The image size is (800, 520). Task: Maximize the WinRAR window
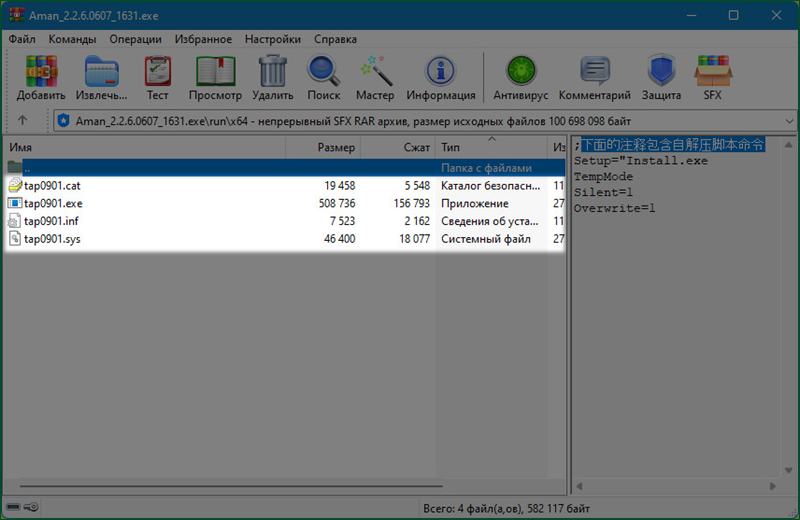point(733,15)
